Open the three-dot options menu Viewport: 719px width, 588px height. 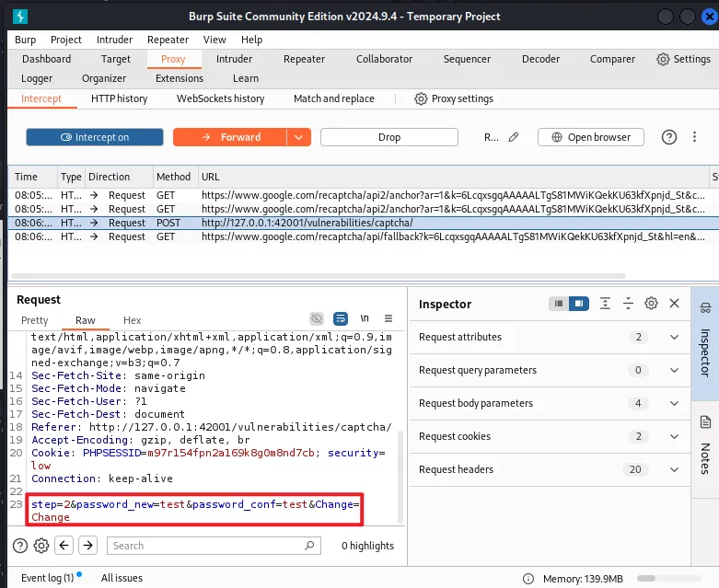click(694, 136)
